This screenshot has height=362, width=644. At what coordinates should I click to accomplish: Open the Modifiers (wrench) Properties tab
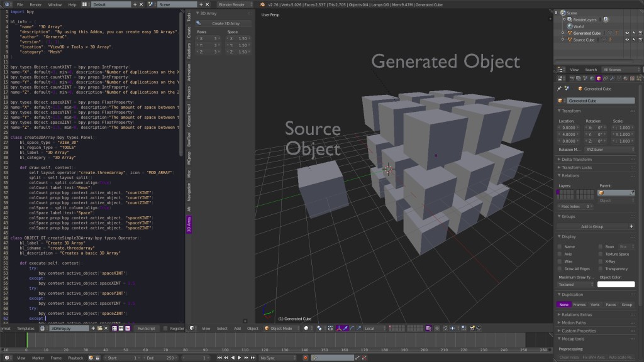coord(612,78)
